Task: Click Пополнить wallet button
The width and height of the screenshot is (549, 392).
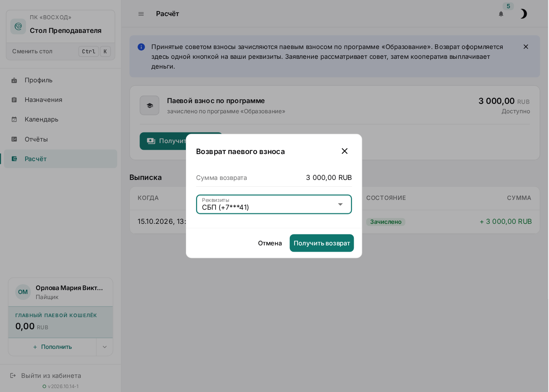Action: (x=53, y=347)
